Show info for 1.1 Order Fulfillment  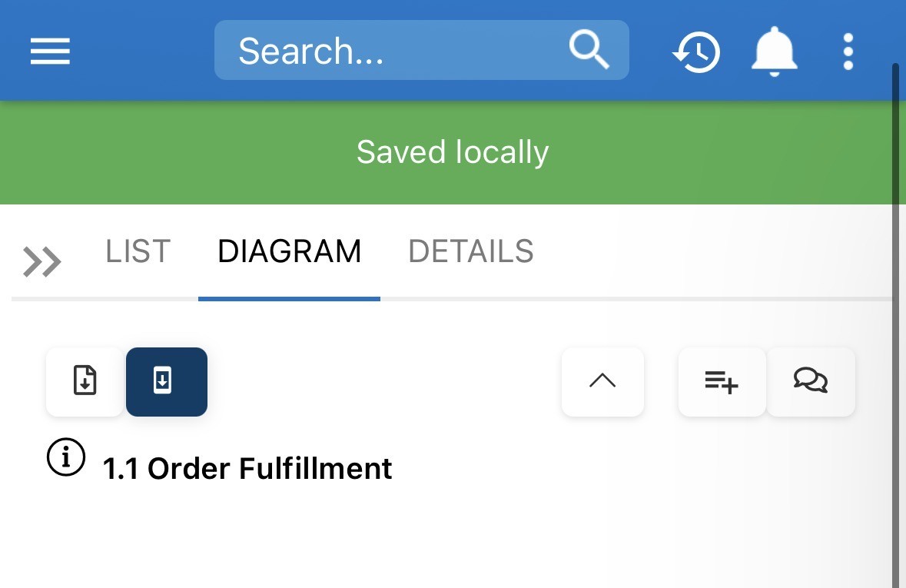(x=66, y=457)
